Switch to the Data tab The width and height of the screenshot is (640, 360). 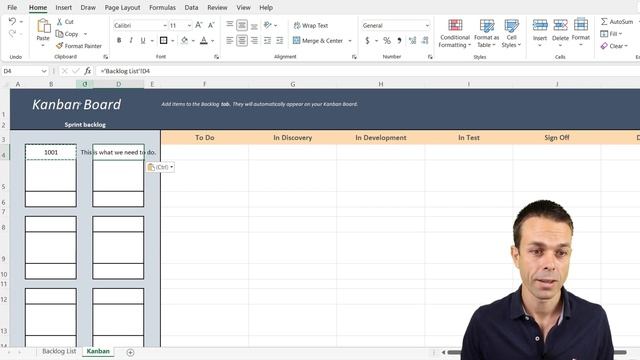(x=191, y=7)
